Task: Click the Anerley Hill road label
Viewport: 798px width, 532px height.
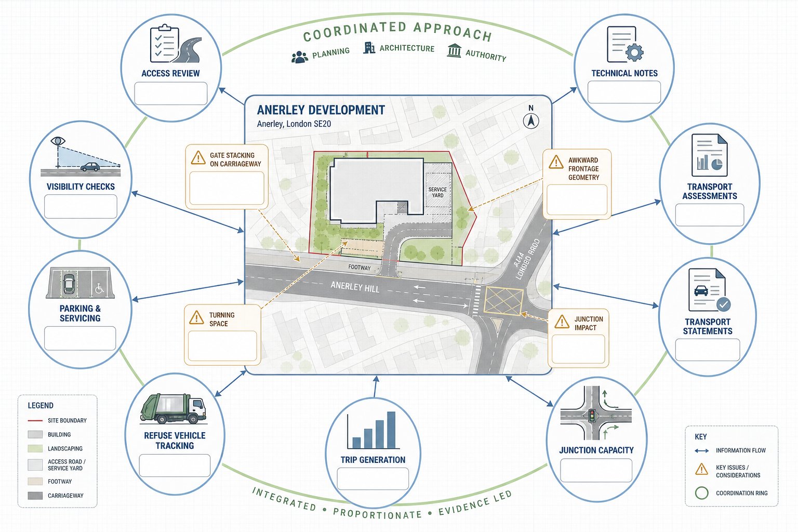Action: click(355, 286)
